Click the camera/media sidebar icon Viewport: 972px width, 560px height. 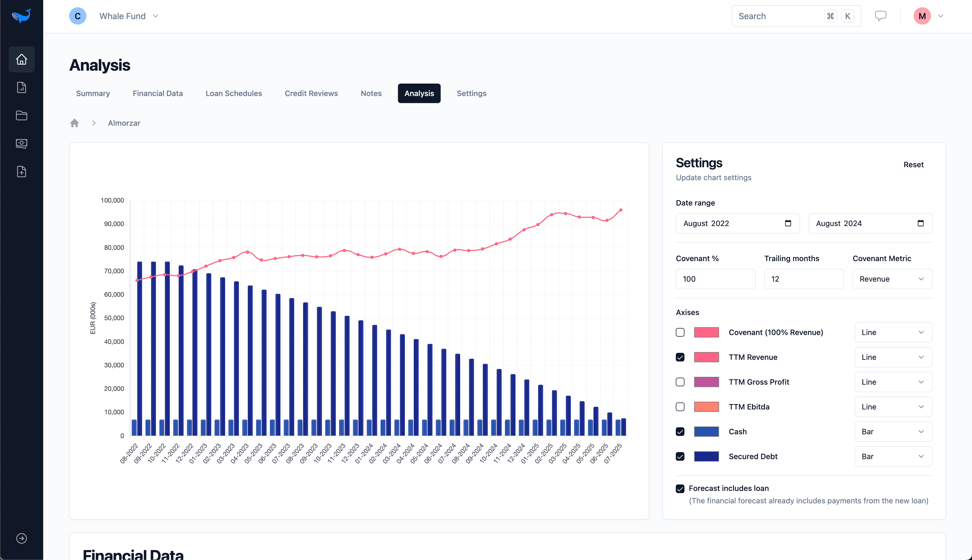coord(21,143)
